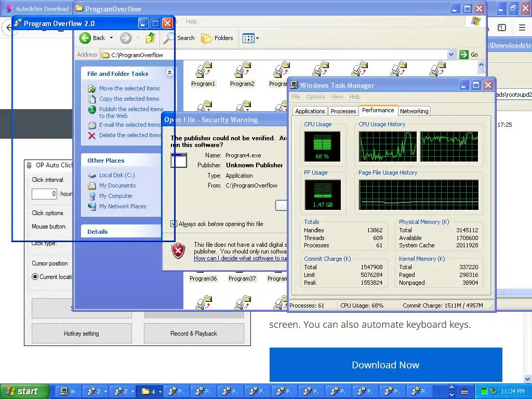The height and width of the screenshot is (399, 532).
Task: Open Task Manager Options menu
Action: pyautogui.click(x=315, y=97)
